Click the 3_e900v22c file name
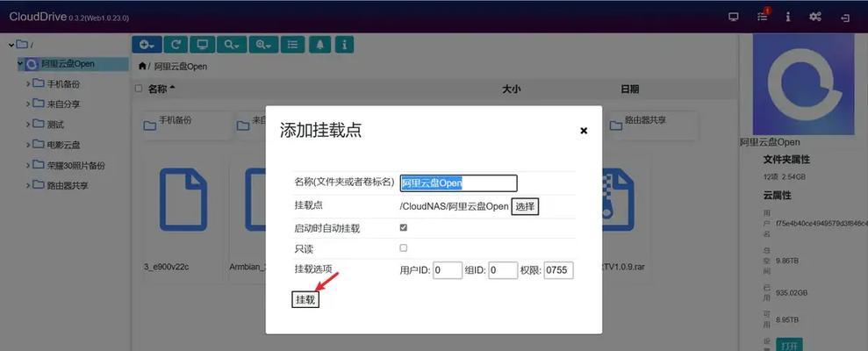Image resolution: width=868 pixels, height=351 pixels. (x=166, y=266)
